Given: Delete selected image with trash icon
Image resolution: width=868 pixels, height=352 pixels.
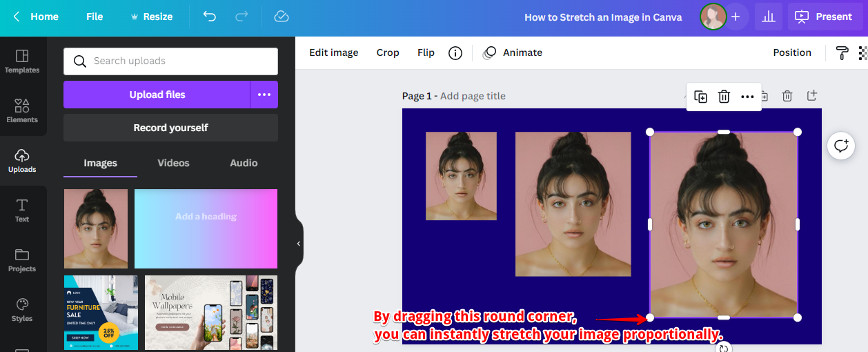Looking at the screenshot, I should [724, 97].
